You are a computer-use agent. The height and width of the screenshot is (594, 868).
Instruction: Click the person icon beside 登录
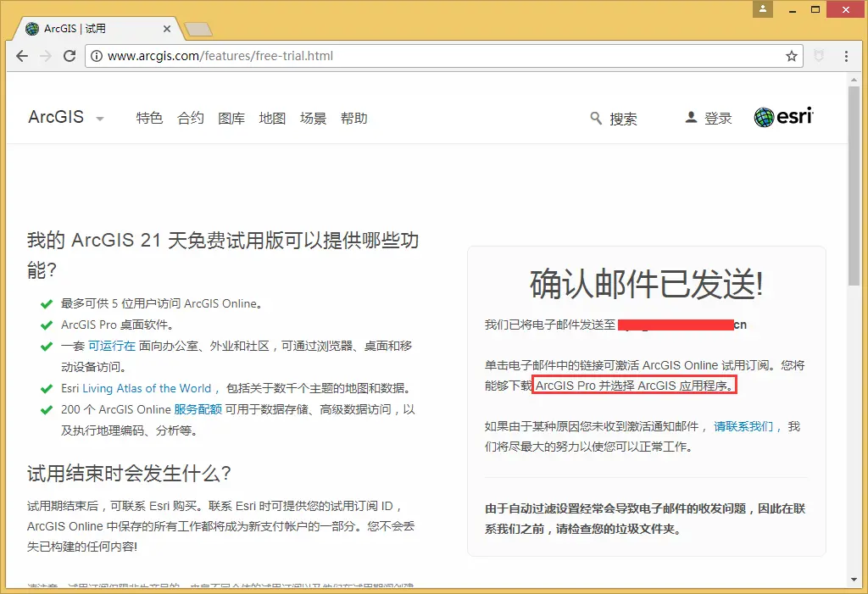(x=691, y=118)
